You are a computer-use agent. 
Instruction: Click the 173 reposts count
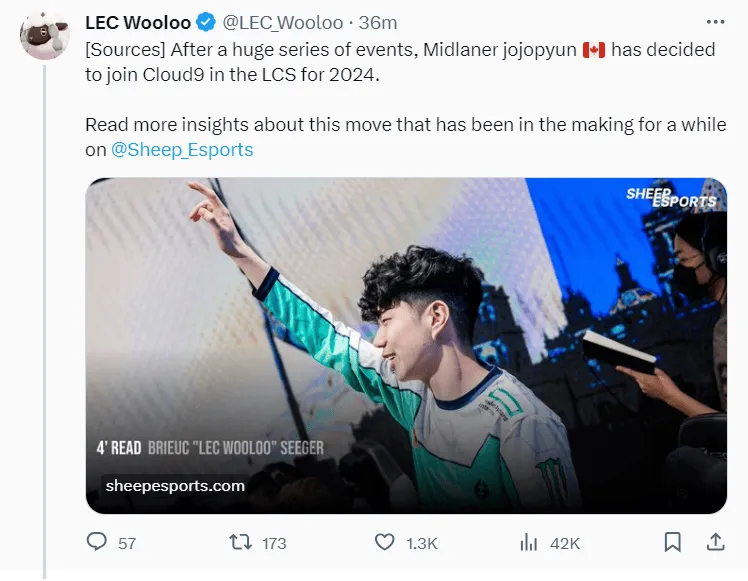coord(274,543)
